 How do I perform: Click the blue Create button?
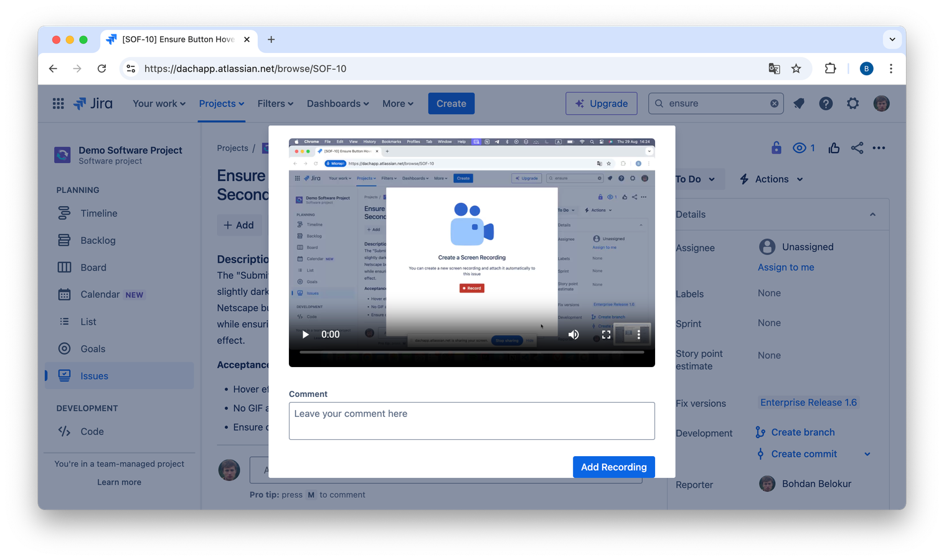click(451, 103)
